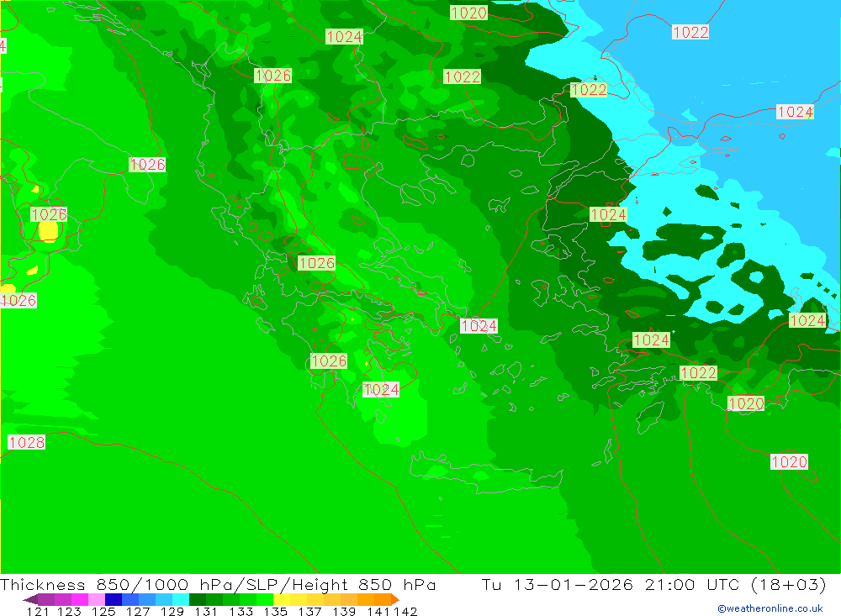The height and width of the screenshot is (616, 841).
Task: Open the weatheronline.co.uk copyright link
Action: 770,608
